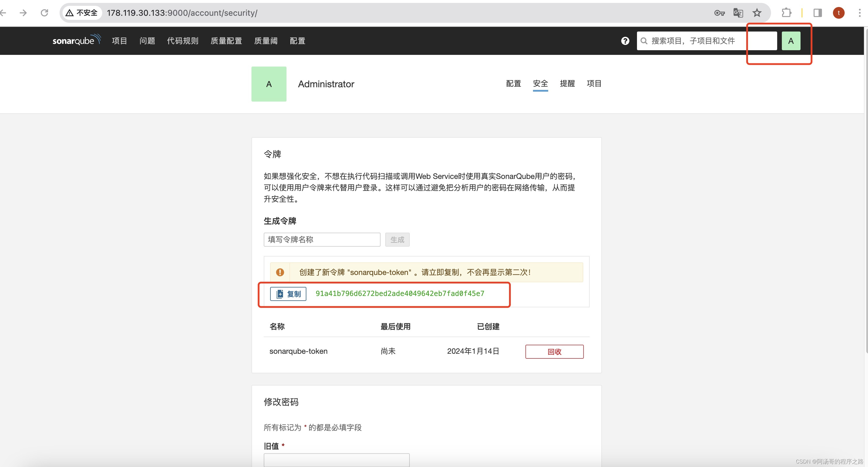Click the 令牌 section heading
This screenshot has width=868, height=467.
272,154
